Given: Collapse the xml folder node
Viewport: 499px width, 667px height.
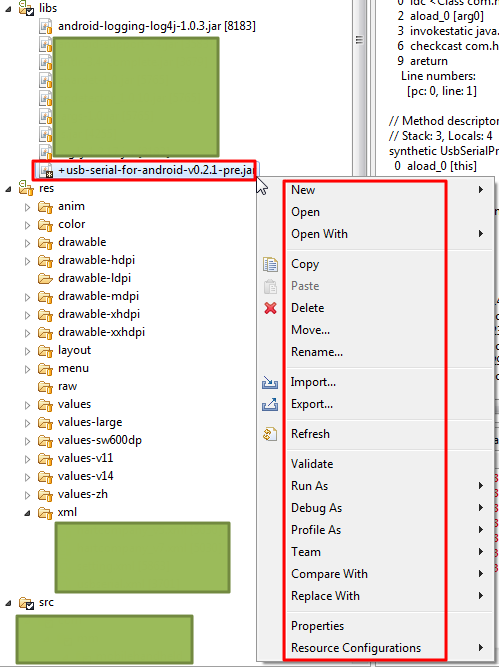Looking at the screenshot, I should [x=28, y=513].
